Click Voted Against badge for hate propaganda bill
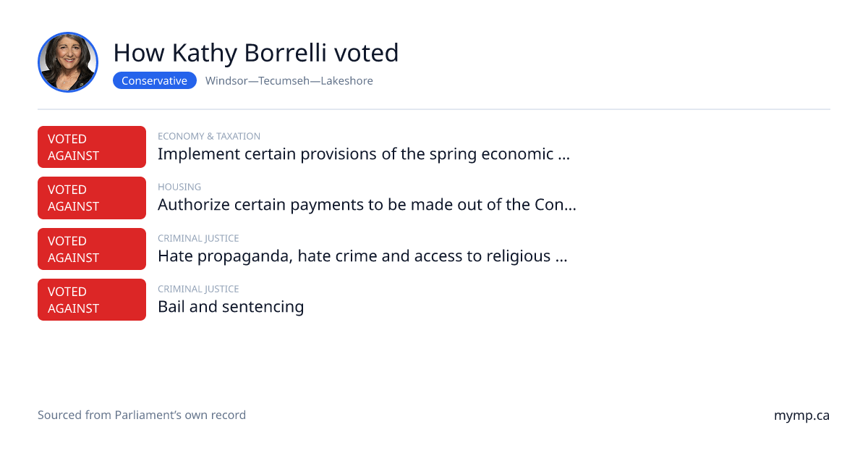Screen dimensions: 868x456 (92, 249)
